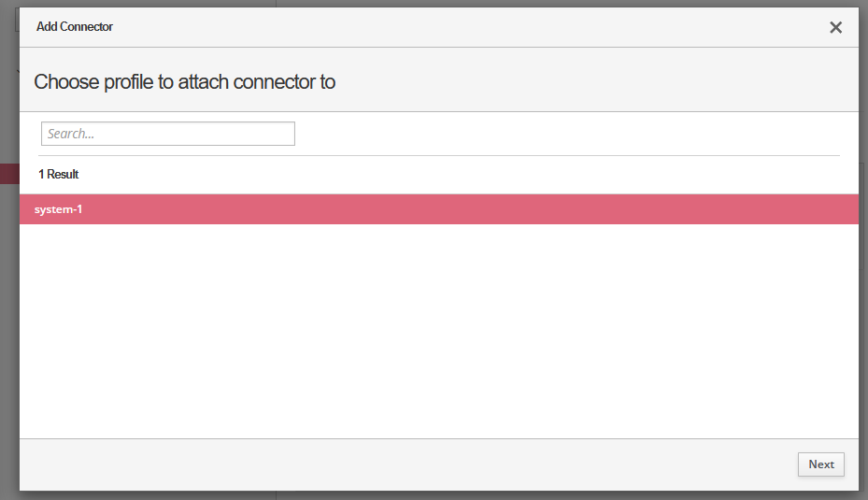This screenshot has width=868, height=500.
Task: Click inside the Search... text box
Action: (168, 134)
